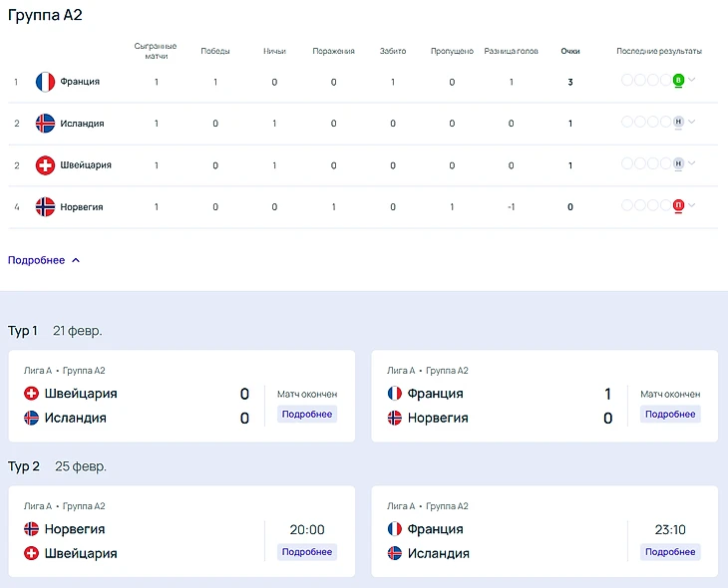Viewport: 728px width, 588px height.
Task: Open Подробнее for the Швейцария–Исландия match
Action: point(307,414)
